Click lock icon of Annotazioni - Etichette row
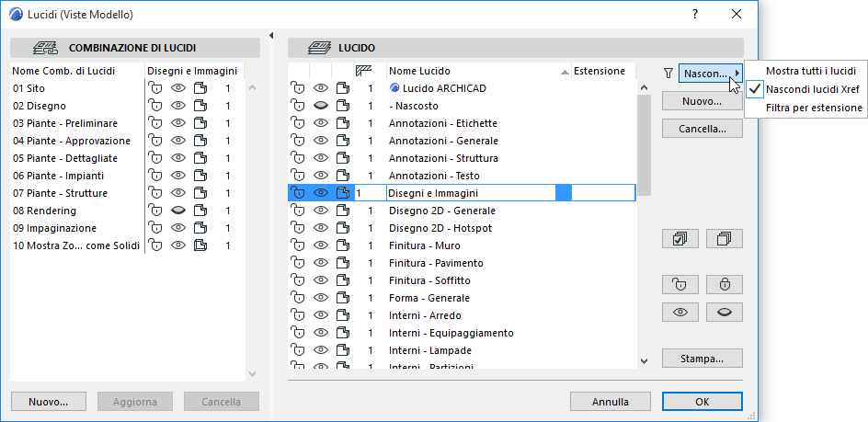Screen dimensions: 868x422 tap(298, 123)
